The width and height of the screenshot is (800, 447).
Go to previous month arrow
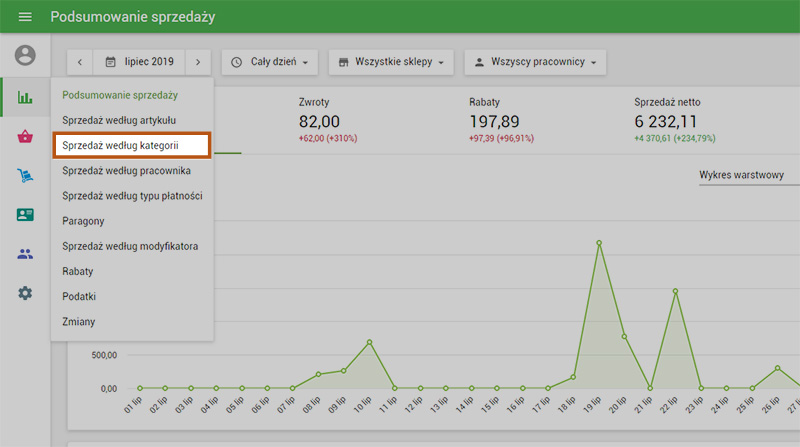point(80,62)
